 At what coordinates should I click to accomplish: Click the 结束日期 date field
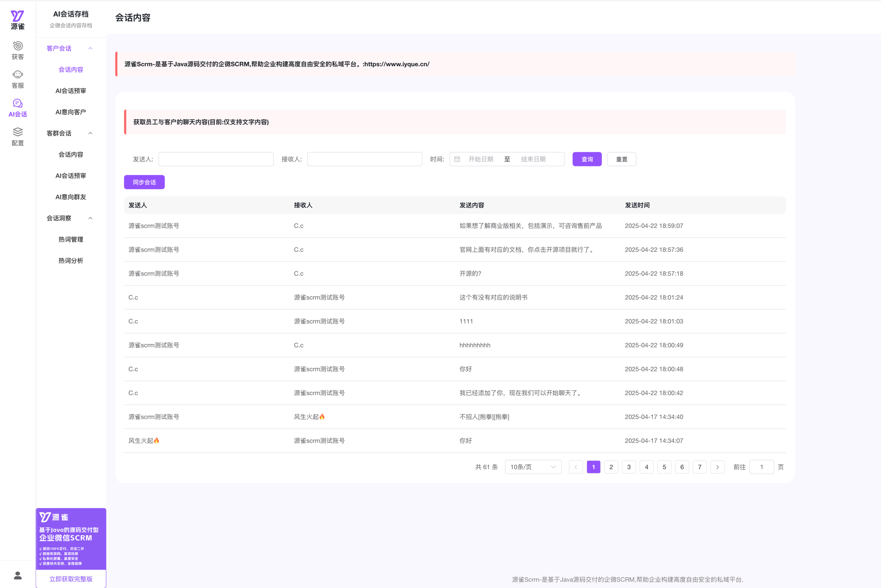pos(533,159)
